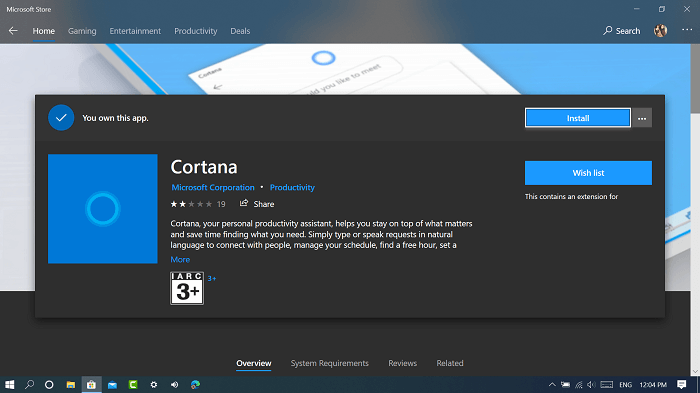700x393 pixels.
Task: Open Microsoft Corporation publisher link
Action: pyautogui.click(x=213, y=188)
